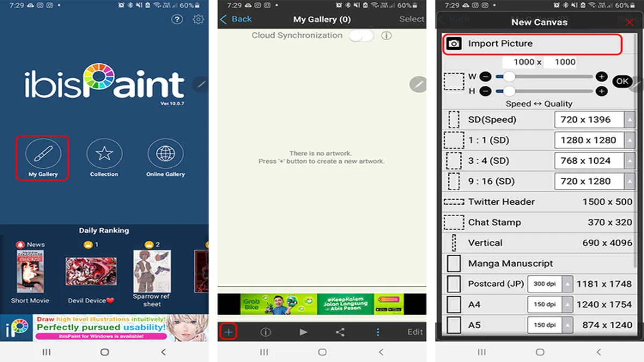Go Back from My Gallery
Image resolution: width=644 pixels, height=362 pixels.
(x=236, y=19)
